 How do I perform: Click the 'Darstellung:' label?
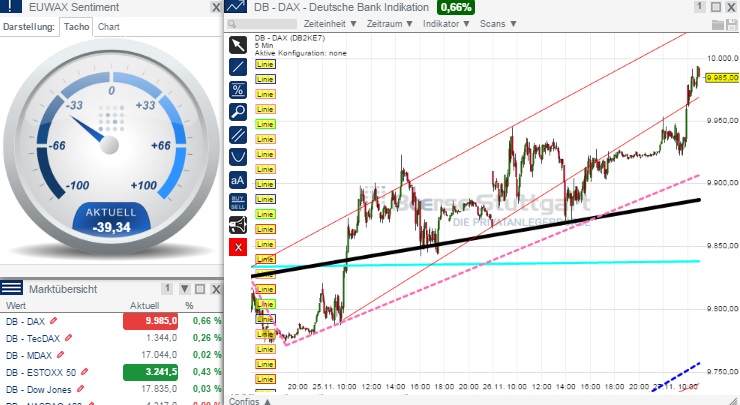tap(29, 27)
